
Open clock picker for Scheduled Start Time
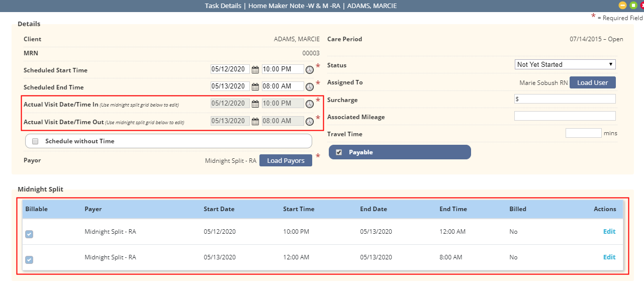pyautogui.click(x=310, y=70)
